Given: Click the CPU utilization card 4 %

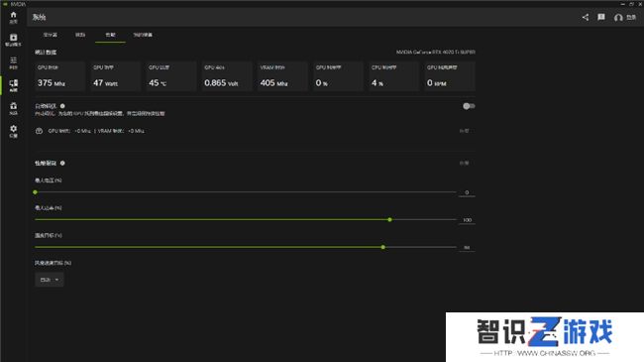Looking at the screenshot, I should [x=393, y=76].
